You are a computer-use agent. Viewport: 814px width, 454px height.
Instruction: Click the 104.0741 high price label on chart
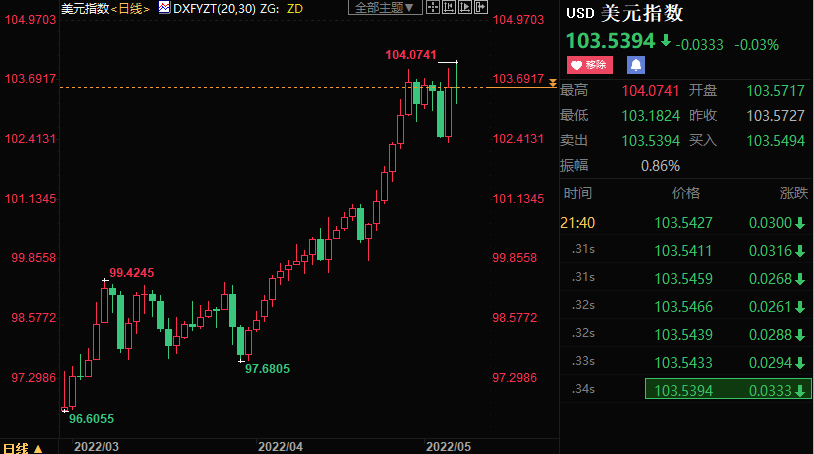411,54
